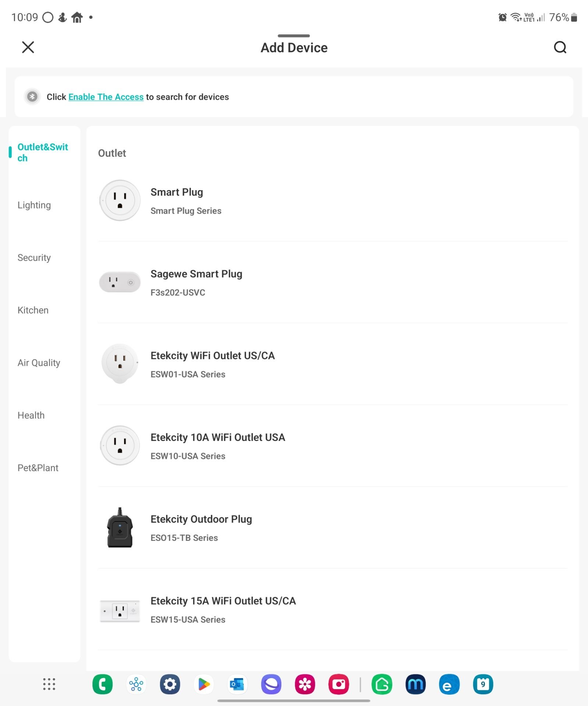This screenshot has height=706, width=588.
Task: Select the Lighting category tab
Action: [x=34, y=205]
